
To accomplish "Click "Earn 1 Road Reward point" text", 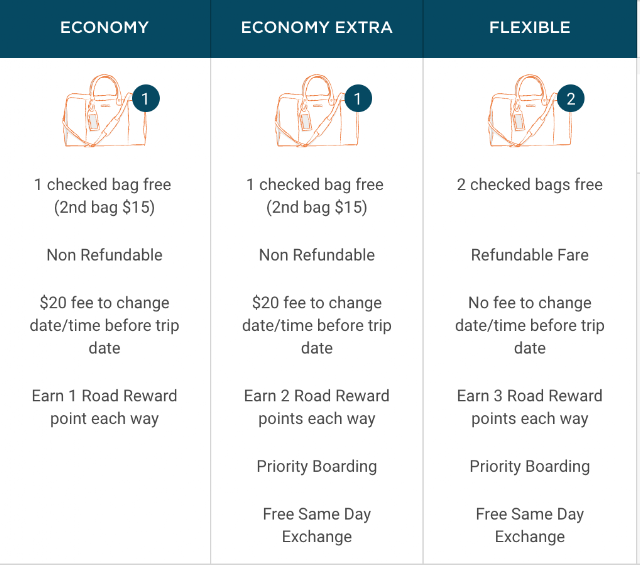I will pyautogui.click(x=104, y=407).
